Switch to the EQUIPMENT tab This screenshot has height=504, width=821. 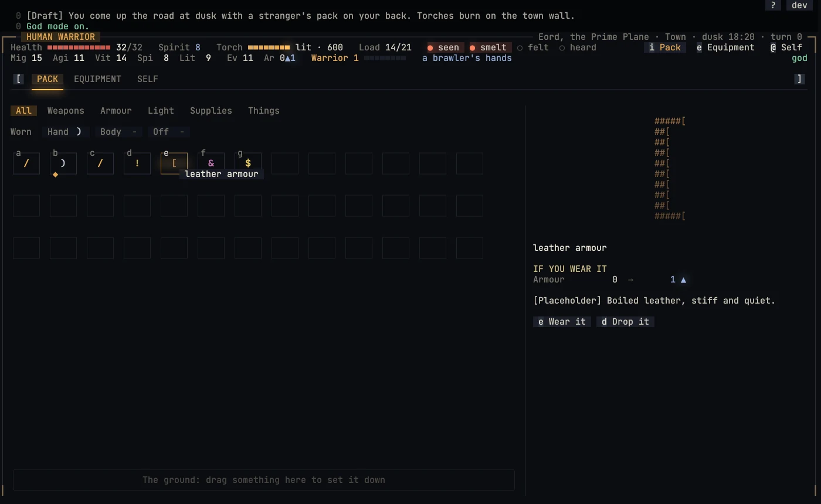coord(97,79)
